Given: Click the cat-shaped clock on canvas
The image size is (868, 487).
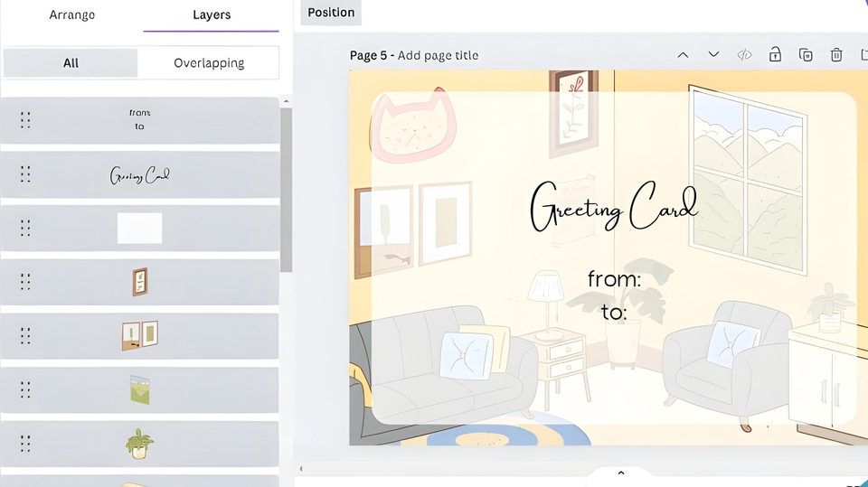Looking at the screenshot, I should pyautogui.click(x=413, y=126).
